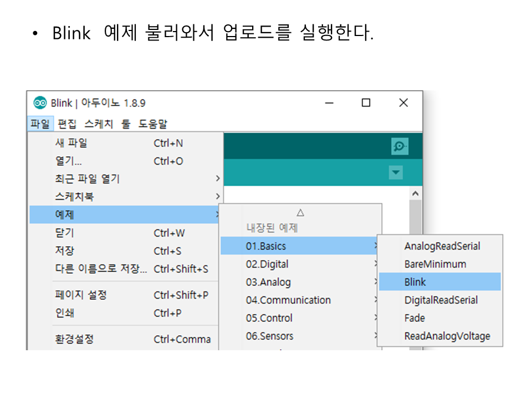This screenshot has height=399, width=532.
Task: Select 저장 in the file menu
Action: point(124,250)
